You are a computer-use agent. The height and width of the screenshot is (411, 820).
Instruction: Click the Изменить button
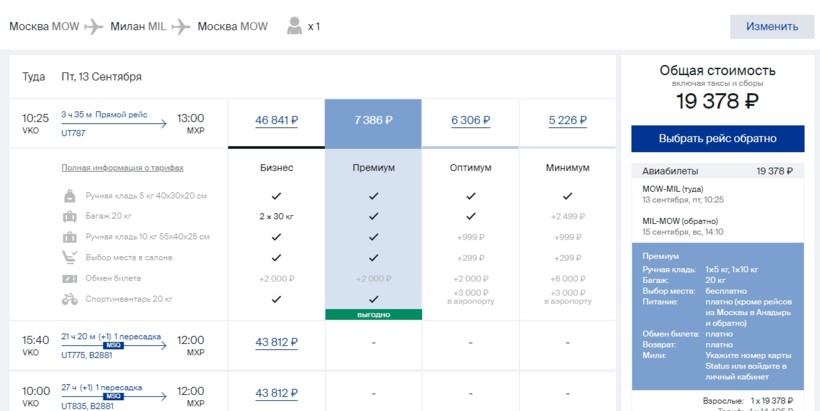[x=772, y=27]
